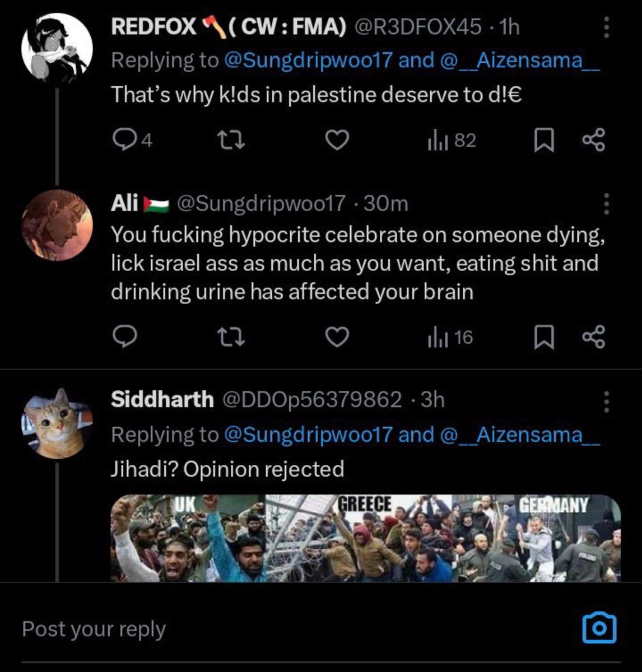Screen dimensions: 642x672
Task: Share REDFOX's post
Action: [x=593, y=140]
